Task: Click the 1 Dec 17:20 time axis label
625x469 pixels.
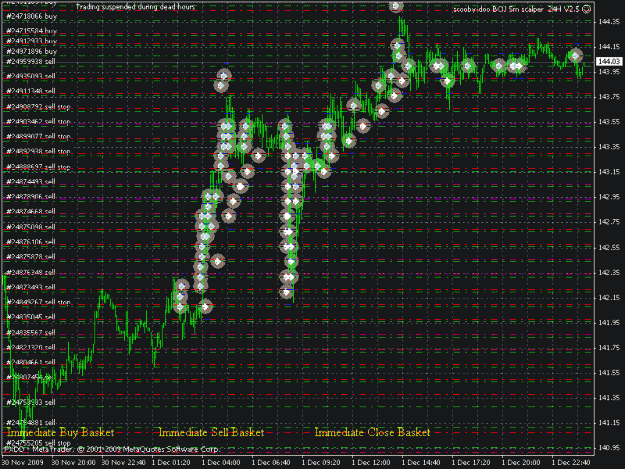Action: (x=471, y=463)
